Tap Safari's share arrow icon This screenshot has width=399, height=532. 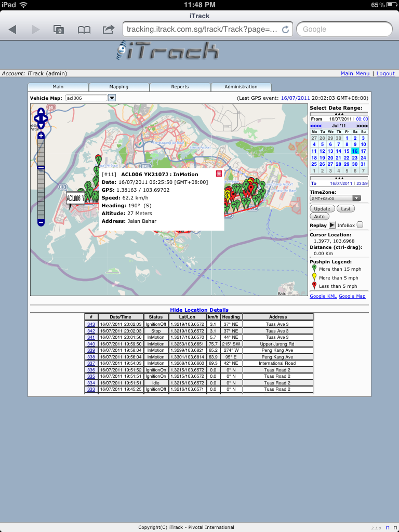pos(109,29)
